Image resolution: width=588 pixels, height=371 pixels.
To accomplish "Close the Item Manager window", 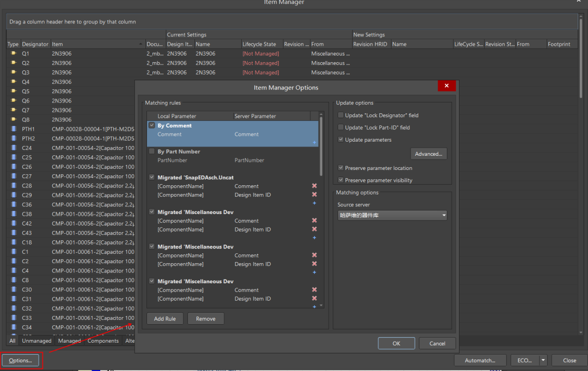I will (x=569, y=360).
